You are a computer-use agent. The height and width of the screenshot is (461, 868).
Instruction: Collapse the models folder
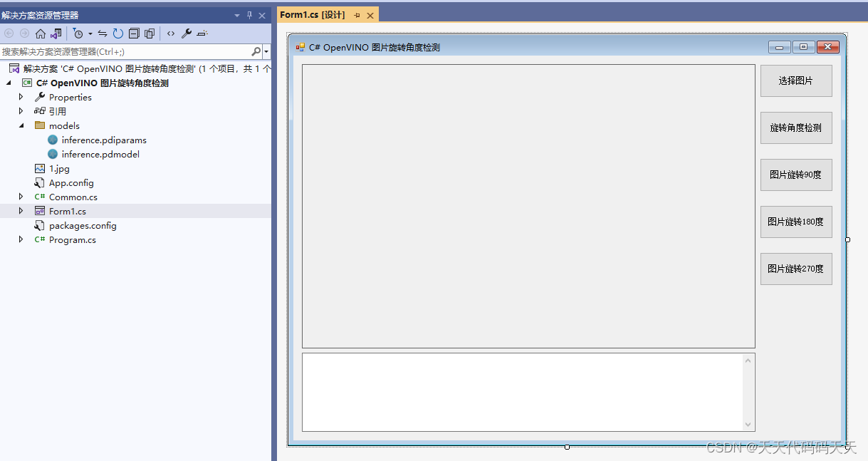pyautogui.click(x=20, y=125)
